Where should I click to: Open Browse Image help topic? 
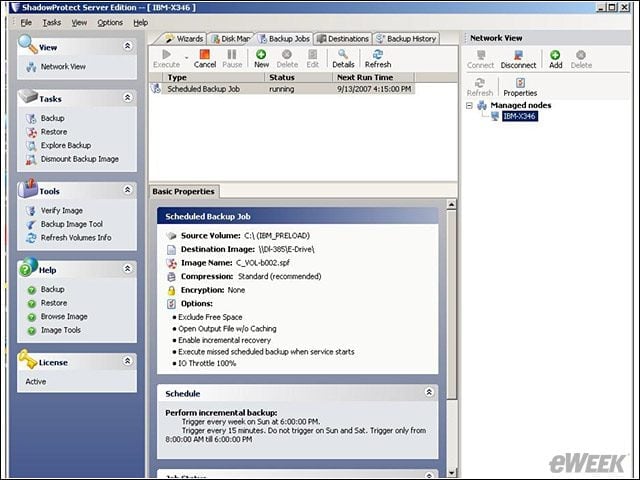point(64,316)
